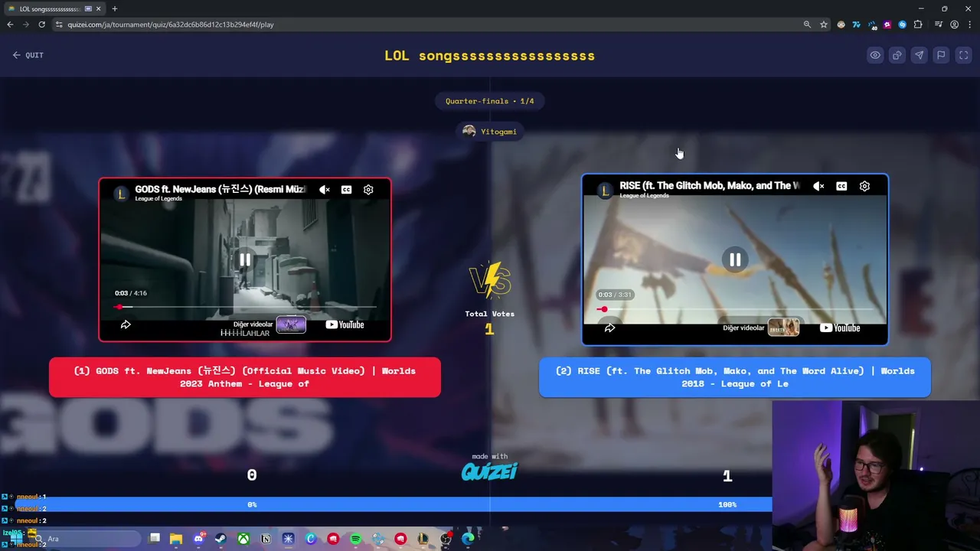Share the RISE video
The image size is (980, 551).
[609, 328]
